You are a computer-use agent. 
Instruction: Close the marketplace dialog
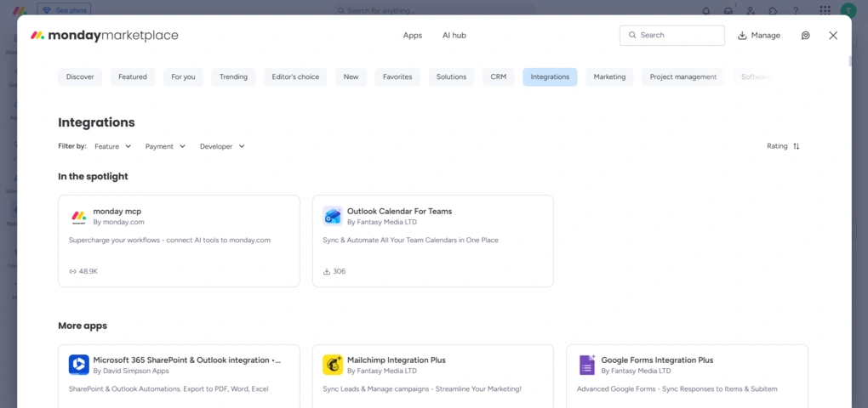coord(833,36)
